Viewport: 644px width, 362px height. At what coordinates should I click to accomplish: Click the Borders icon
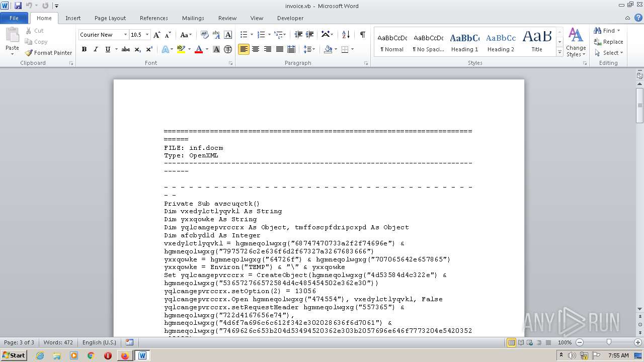(345, 49)
